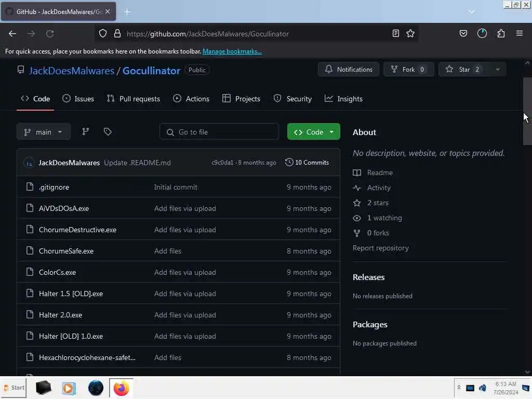Click the Packages heading link
Screen dimensions: 532x399
370,325
